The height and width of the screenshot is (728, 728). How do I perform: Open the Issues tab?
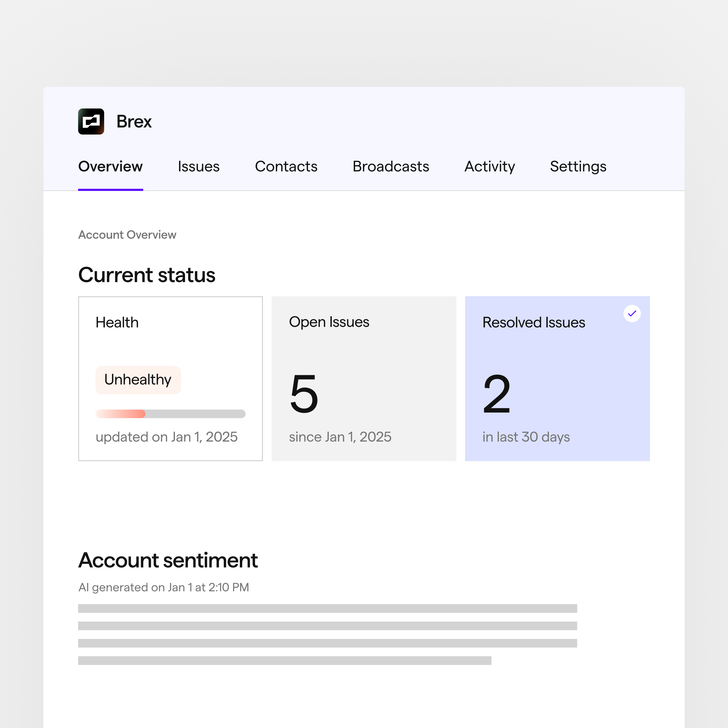point(198,167)
